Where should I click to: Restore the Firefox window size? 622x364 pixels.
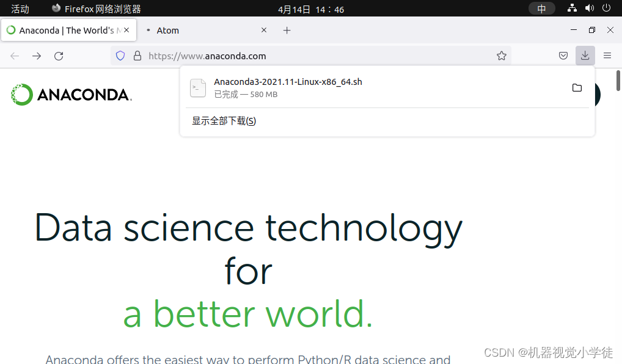[x=592, y=30]
